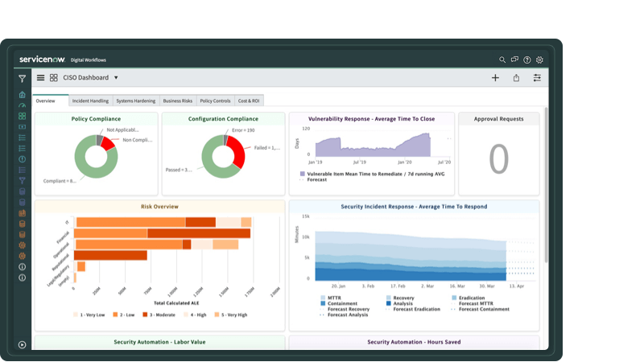This screenshot has height=362, width=644.
Task: Open the global search magnifier icon
Action: (502, 60)
